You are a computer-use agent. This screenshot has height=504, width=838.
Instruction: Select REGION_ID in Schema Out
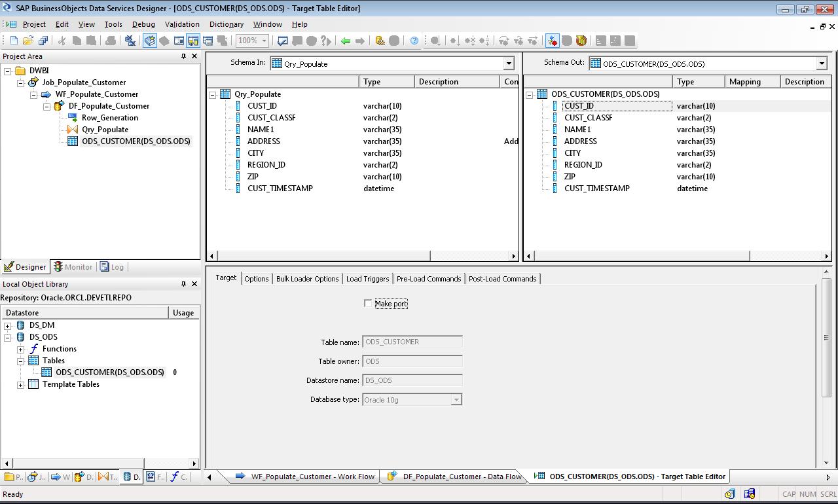[x=583, y=165]
